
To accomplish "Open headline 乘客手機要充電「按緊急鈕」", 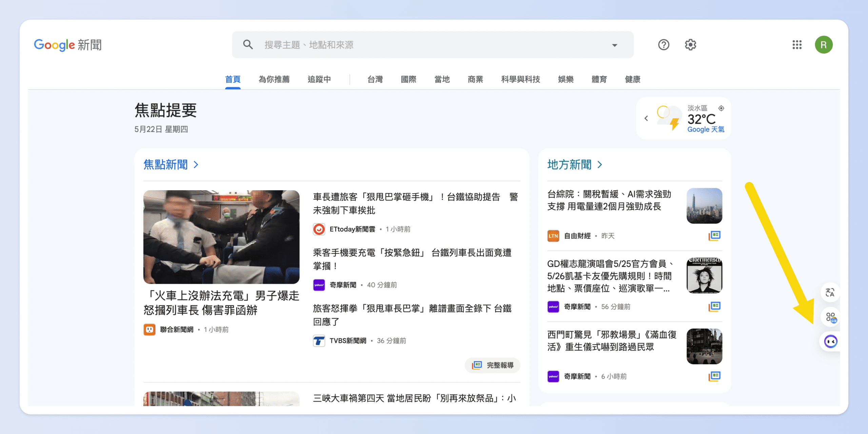I will click(x=412, y=259).
